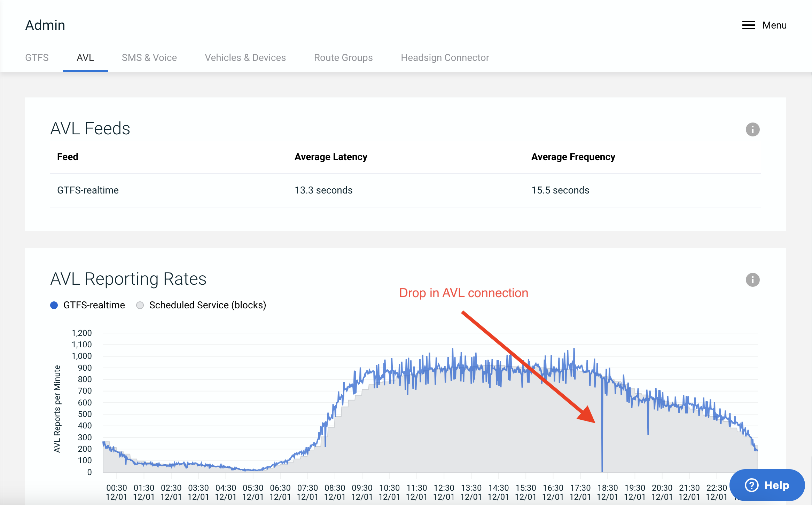Click the 12:30 axis label on chart

click(444, 492)
